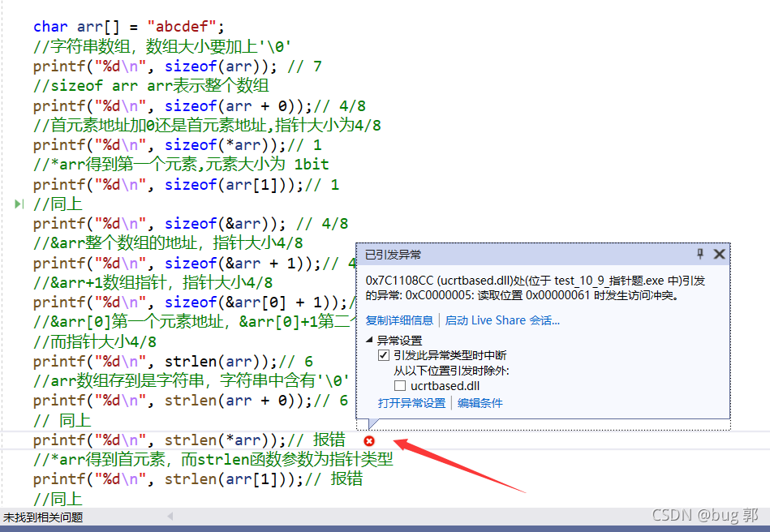Open 打开异常设置 link

click(x=411, y=403)
